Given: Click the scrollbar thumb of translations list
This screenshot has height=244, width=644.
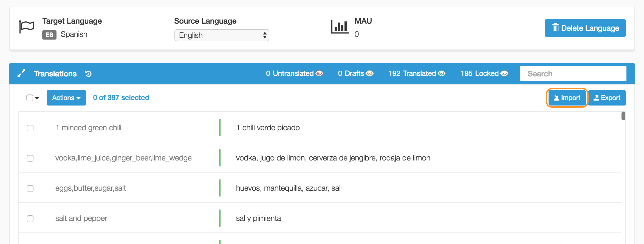Looking at the screenshot, I should pos(623,116).
